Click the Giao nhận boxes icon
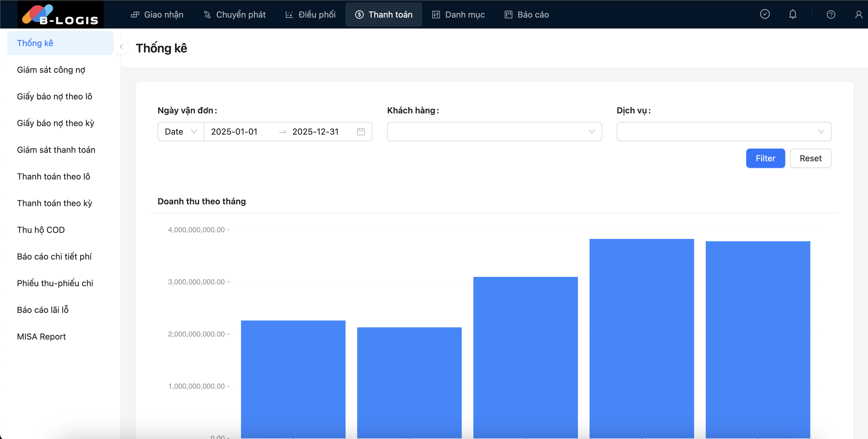Image resolution: width=868 pixels, height=439 pixels. (135, 15)
